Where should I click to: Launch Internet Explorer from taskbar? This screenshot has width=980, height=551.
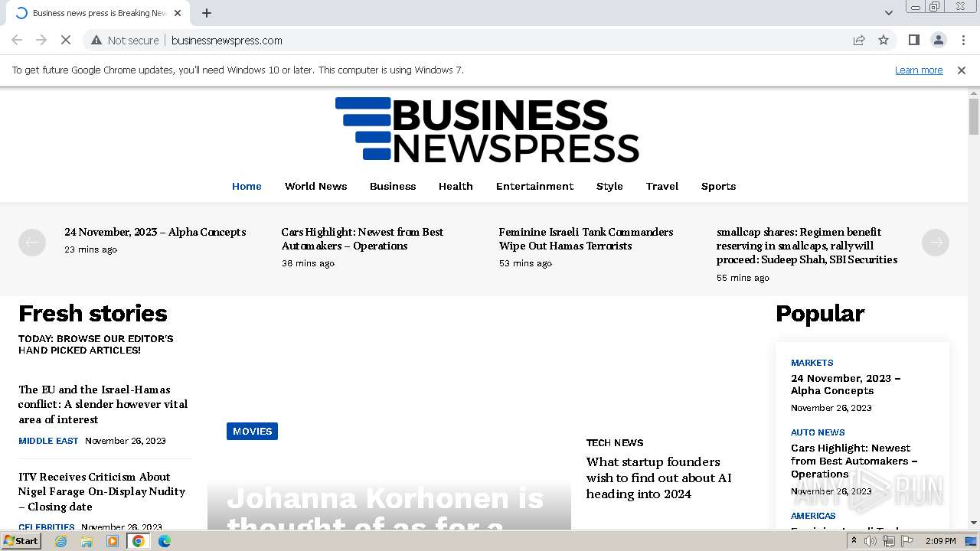(60, 541)
